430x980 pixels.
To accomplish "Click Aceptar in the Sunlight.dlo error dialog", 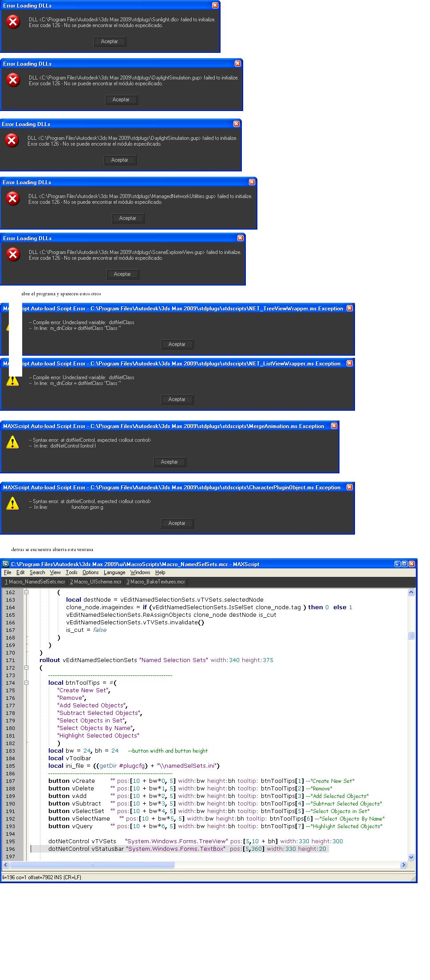I will click(x=109, y=41).
